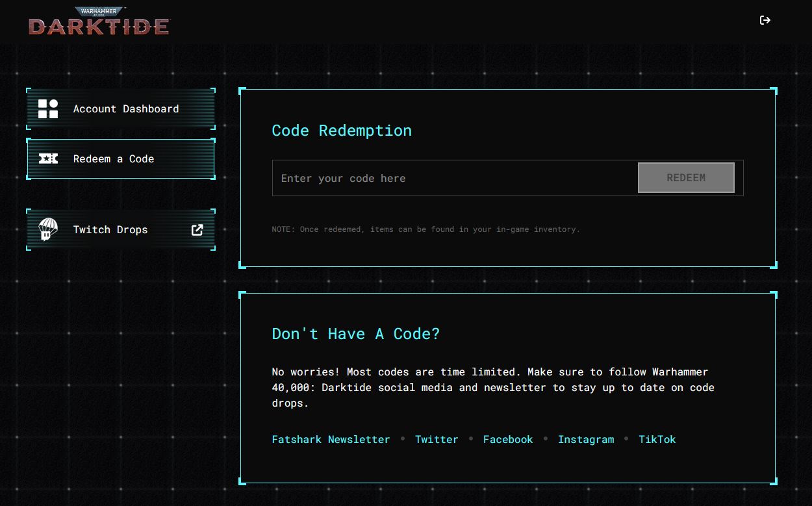Open the TikTok link
This screenshot has width=812, height=506.
point(657,440)
